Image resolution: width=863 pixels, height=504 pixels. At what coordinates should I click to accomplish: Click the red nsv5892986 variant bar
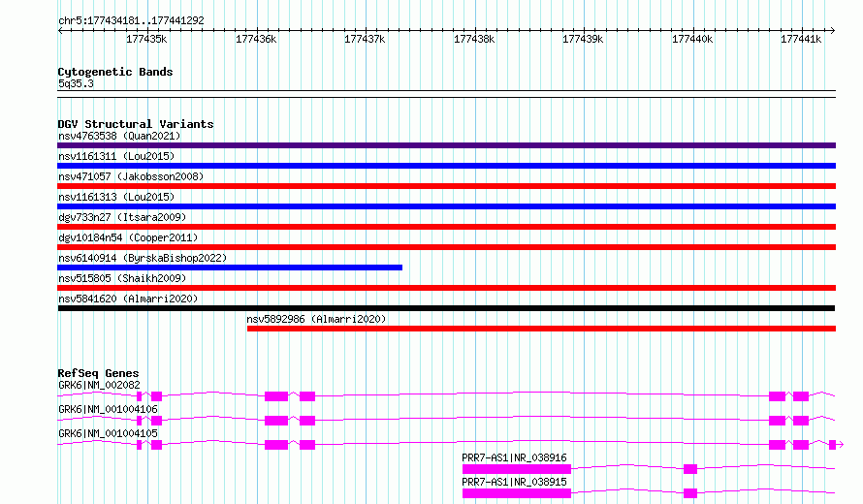pyautogui.click(x=542, y=329)
